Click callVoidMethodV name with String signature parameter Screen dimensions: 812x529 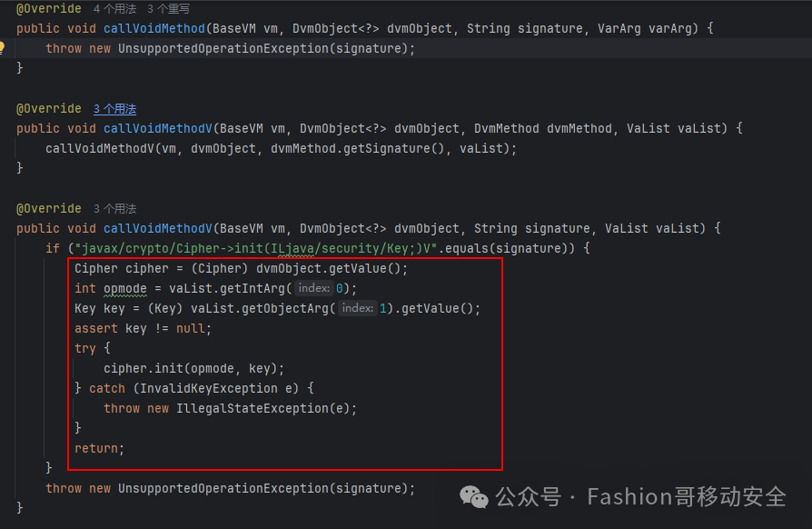pos(158,228)
